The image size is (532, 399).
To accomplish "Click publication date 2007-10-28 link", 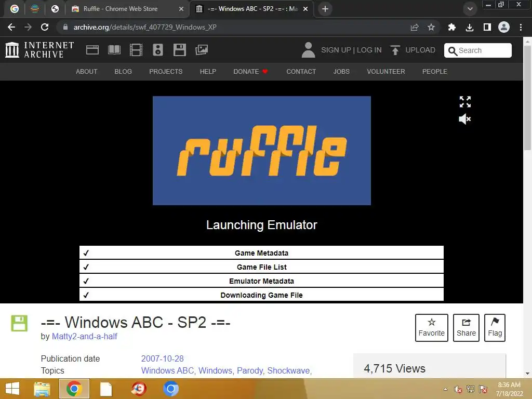I will click(162, 358).
